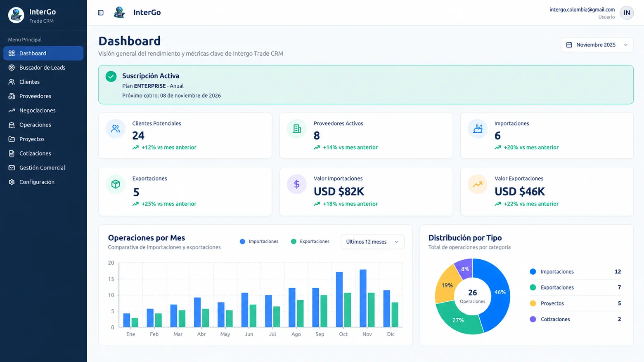Click the Valor Exportaciones trend arrow icon
The image size is (644, 362).
(478, 184)
